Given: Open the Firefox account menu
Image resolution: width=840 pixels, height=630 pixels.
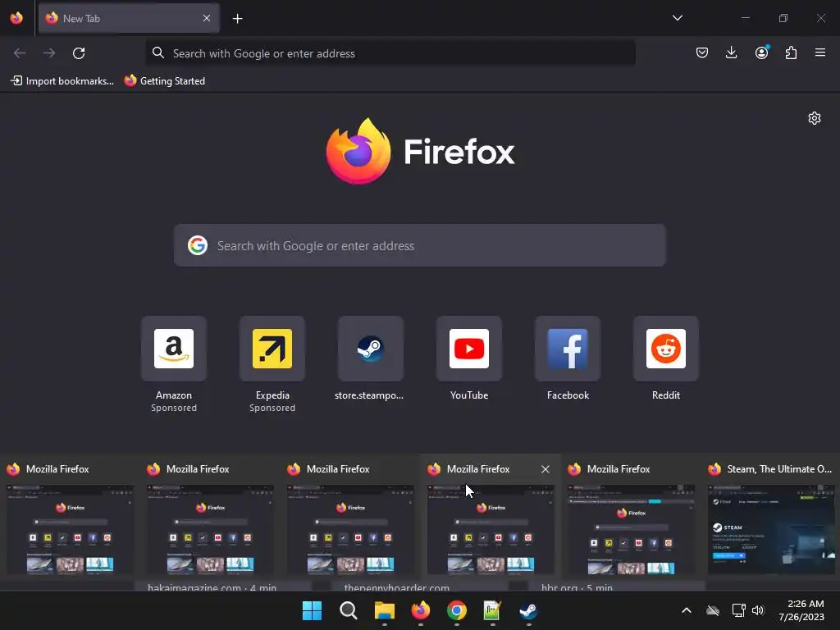Looking at the screenshot, I should tap(761, 52).
